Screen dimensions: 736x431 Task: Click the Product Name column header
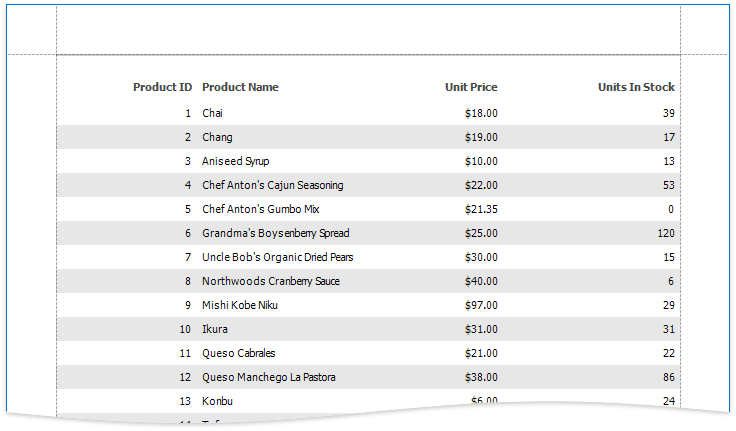[x=240, y=87]
